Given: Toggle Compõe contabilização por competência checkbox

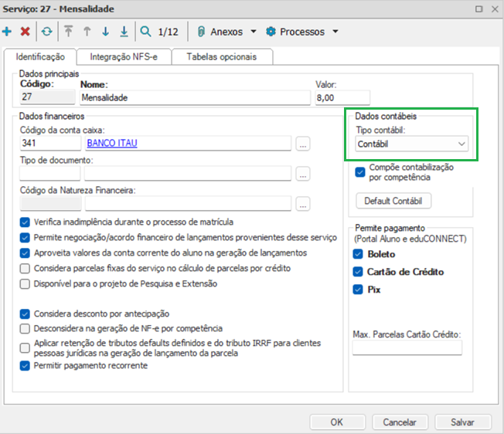Looking at the screenshot, I should pos(360,172).
